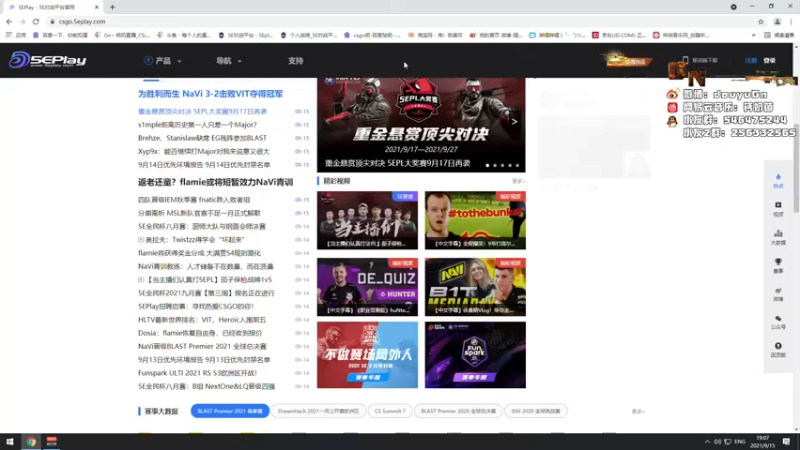Reload the page with the refresh icon
Viewport: 800px width, 450px height.
pos(36,21)
